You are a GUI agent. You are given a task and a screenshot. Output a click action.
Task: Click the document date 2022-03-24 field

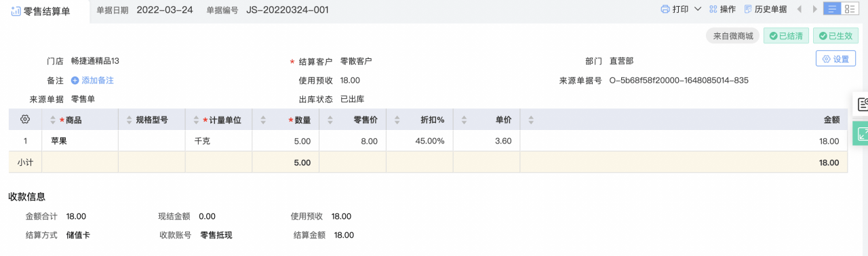(164, 9)
